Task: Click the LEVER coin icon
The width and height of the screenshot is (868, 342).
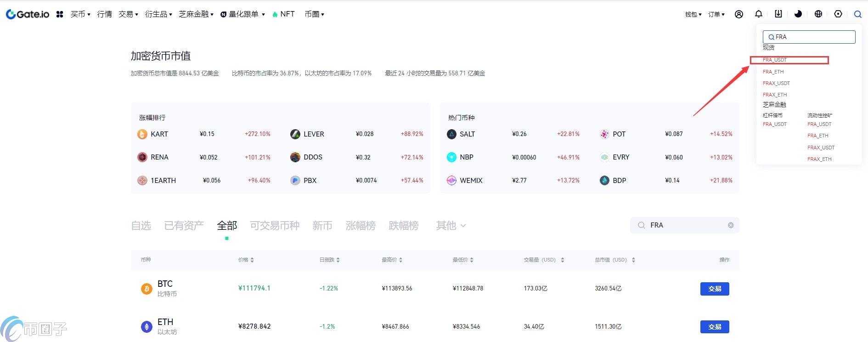Action: pos(295,134)
